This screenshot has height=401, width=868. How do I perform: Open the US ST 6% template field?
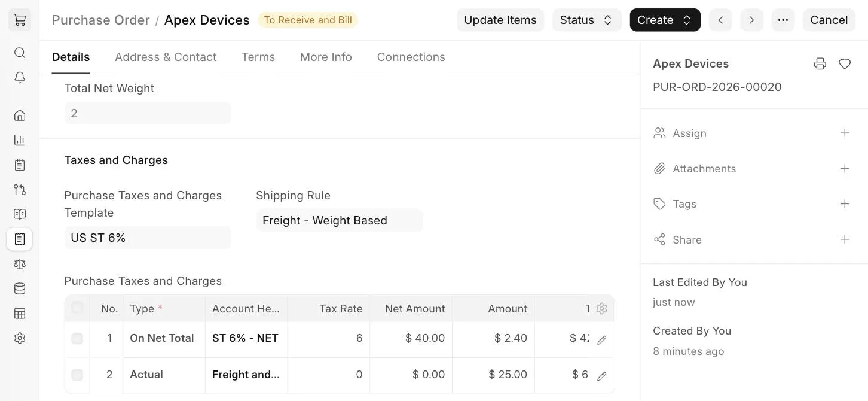coord(148,238)
